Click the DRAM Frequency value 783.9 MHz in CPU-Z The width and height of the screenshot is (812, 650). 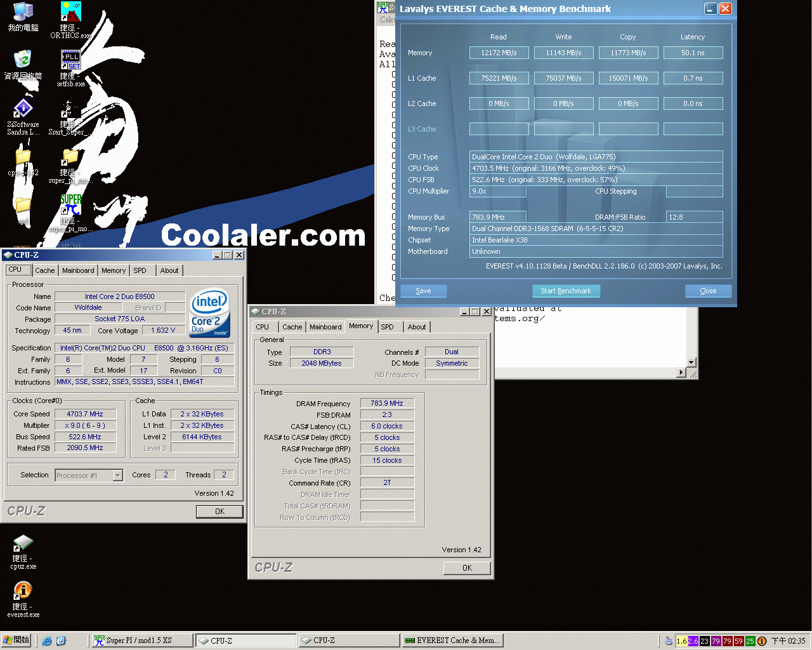387,403
